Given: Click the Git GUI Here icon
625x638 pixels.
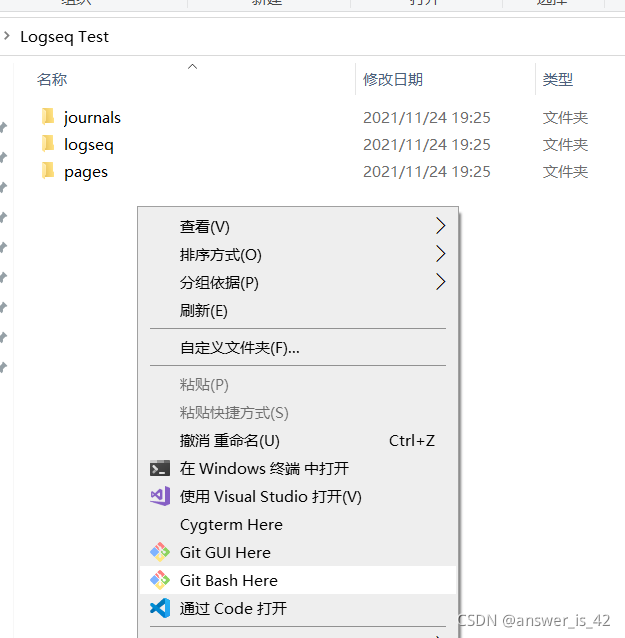Looking at the screenshot, I should coord(160,552).
